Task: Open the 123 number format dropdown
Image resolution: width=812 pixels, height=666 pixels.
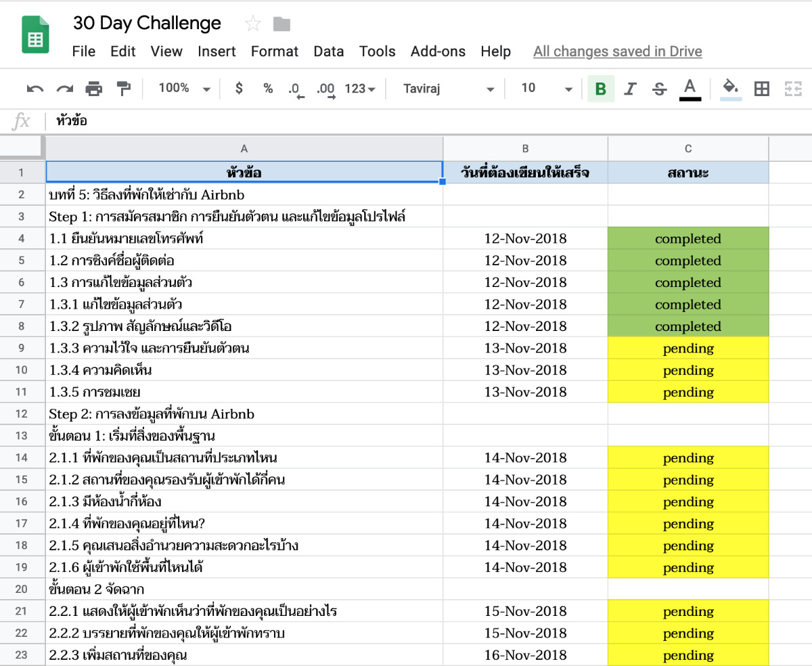Action: 360,89
